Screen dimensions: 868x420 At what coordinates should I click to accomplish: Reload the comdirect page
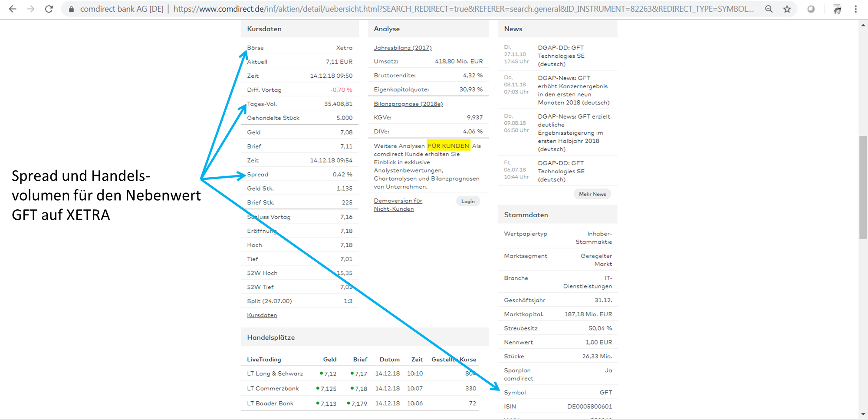(x=49, y=9)
